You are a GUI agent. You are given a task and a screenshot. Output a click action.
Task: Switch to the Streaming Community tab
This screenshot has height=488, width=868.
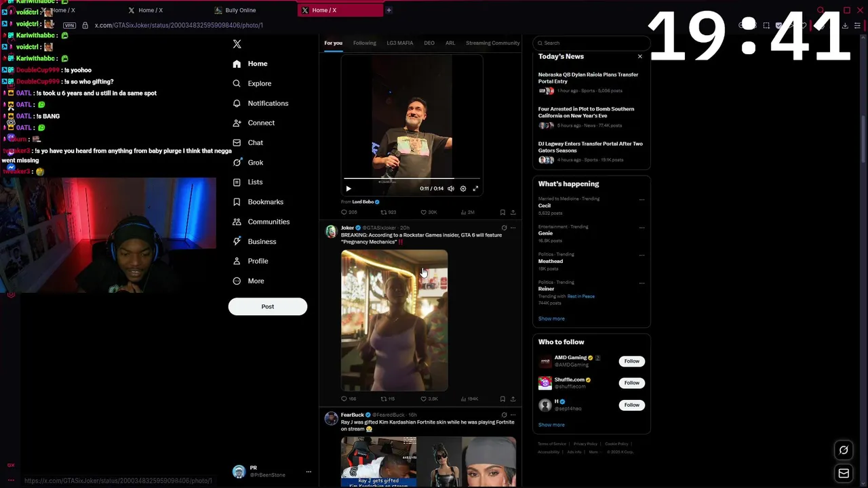pyautogui.click(x=493, y=43)
